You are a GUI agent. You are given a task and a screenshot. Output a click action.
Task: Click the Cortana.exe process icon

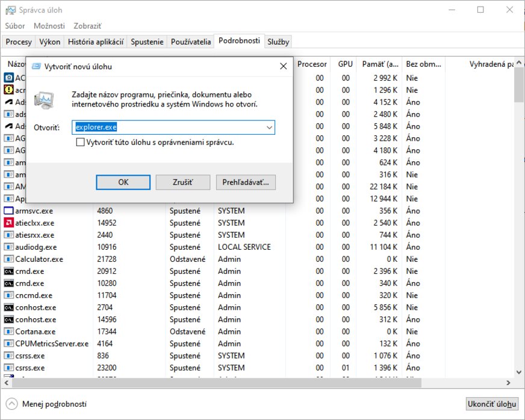[9, 332]
